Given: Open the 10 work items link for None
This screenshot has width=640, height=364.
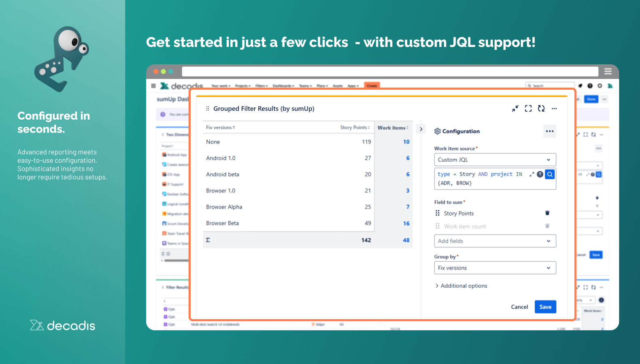Looking at the screenshot, I should [406, 142].
